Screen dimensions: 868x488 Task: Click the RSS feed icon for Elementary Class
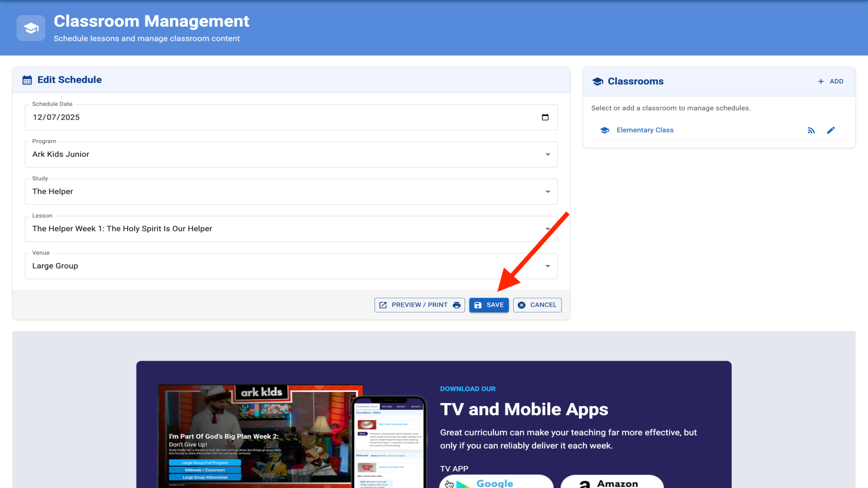tap(811, 131)
